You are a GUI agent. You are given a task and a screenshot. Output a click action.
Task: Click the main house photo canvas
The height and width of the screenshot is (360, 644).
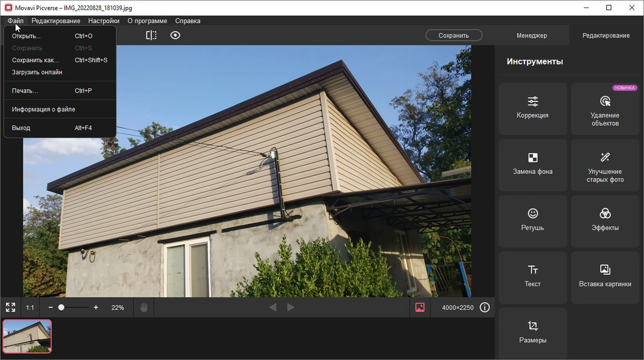coord(247,171)
